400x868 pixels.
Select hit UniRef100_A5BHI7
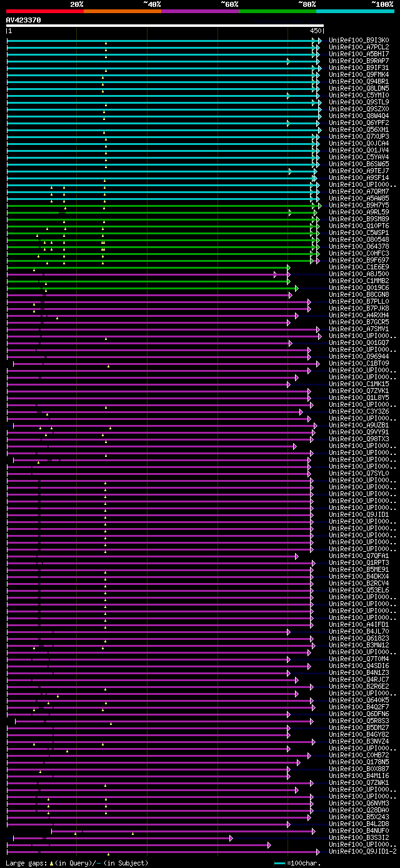[x=359, y=54]
